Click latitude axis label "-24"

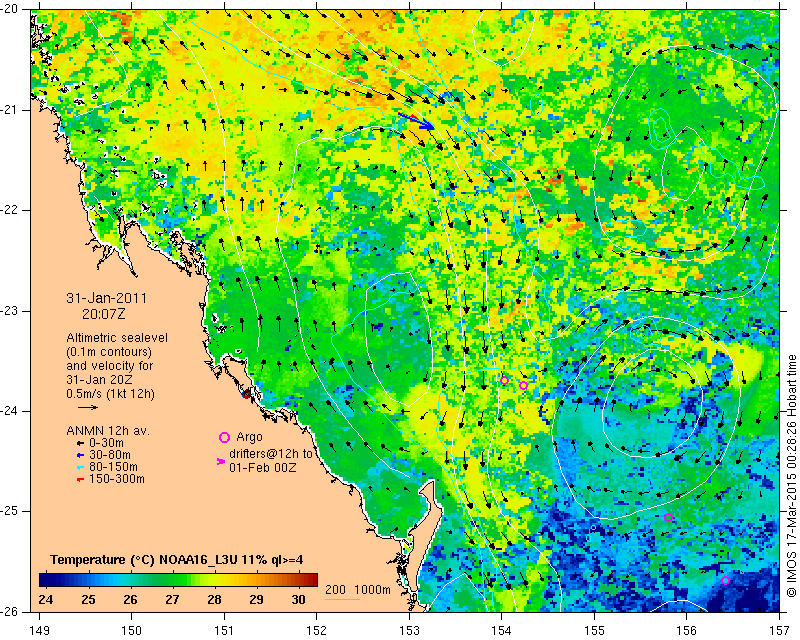10,411
